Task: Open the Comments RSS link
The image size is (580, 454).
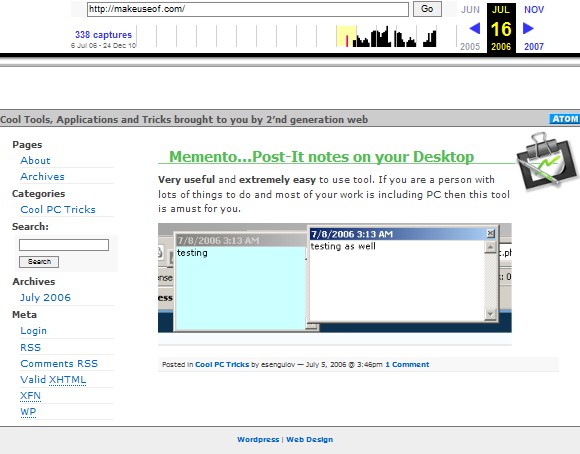Action: point(59,364)
